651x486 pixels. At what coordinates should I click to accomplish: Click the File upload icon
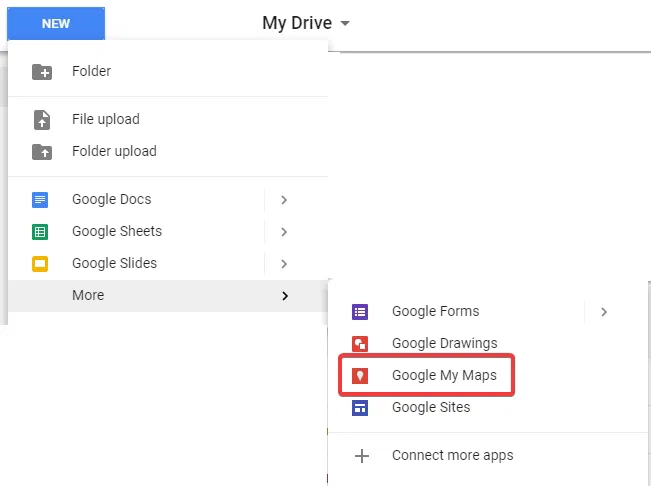(x=41, y=120)
